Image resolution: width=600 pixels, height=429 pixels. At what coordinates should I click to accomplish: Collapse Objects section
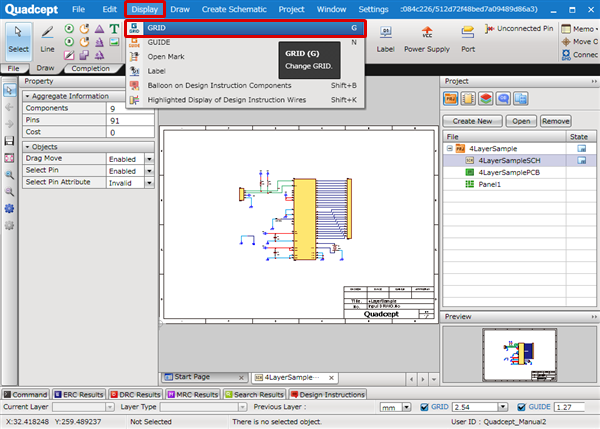click(28, 147)
